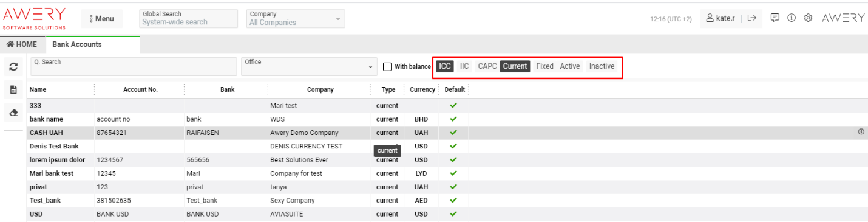
Task: Switch to the HOME tab
Action: (x=22, y=44)
